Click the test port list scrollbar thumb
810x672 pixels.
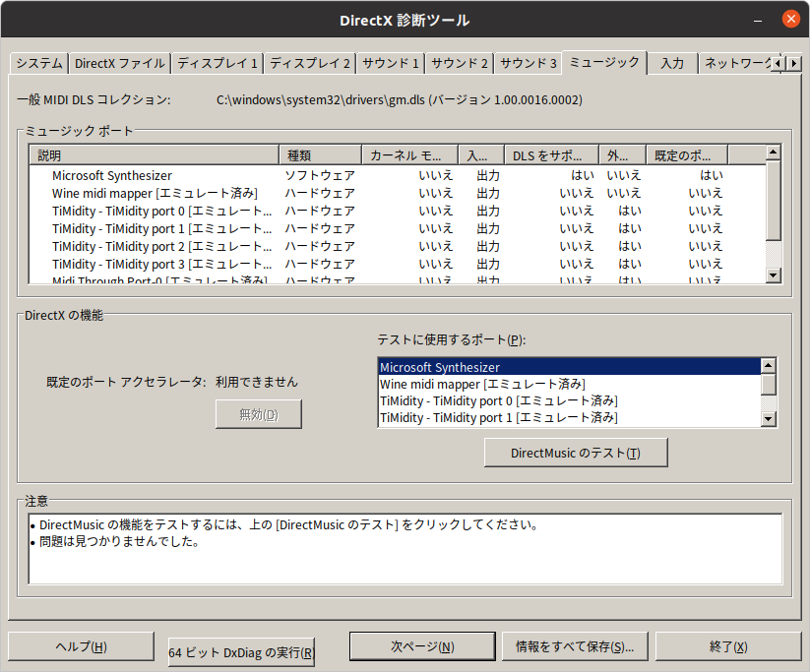[769, 385]
